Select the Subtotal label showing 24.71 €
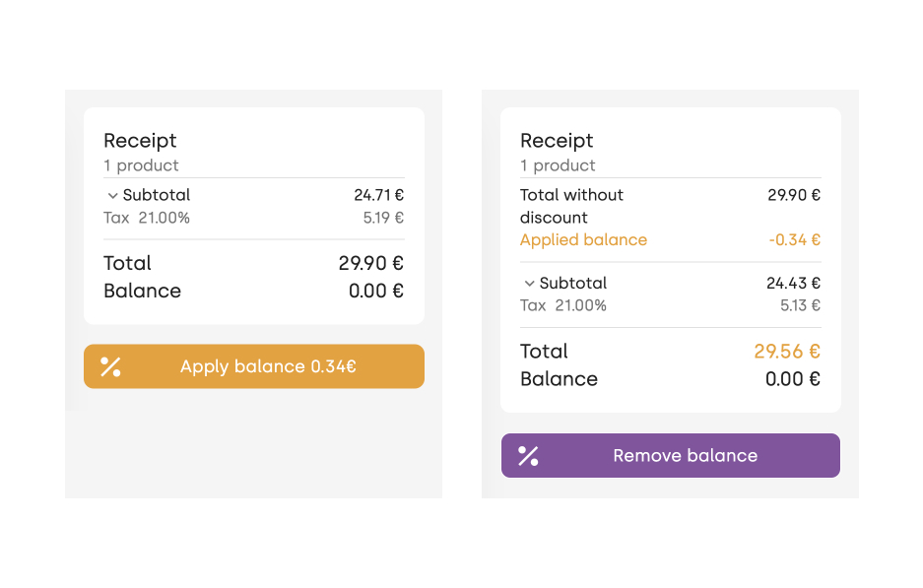 (157, 195)
